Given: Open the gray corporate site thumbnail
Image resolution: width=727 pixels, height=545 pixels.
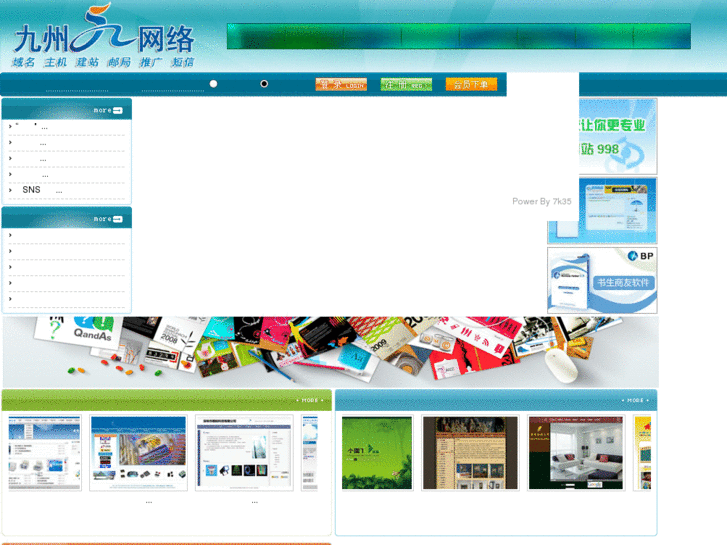Looking at the screenshot, I should [244, 453].
